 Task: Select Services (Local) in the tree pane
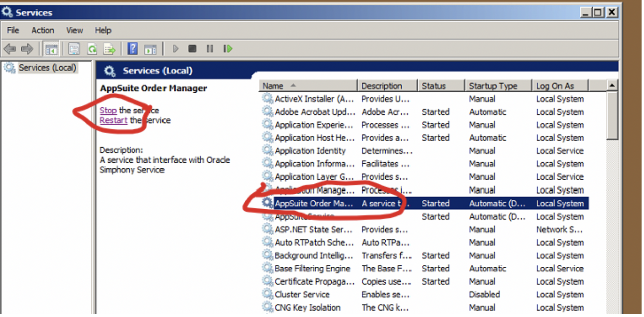click(47, 68)
